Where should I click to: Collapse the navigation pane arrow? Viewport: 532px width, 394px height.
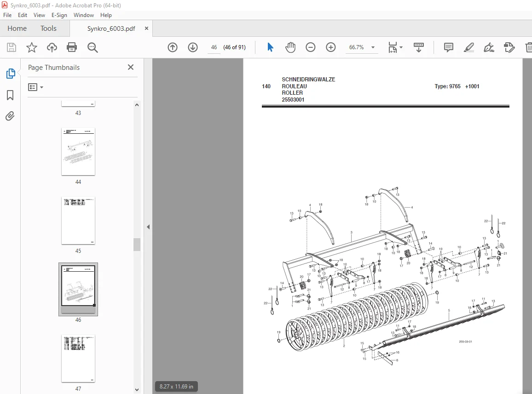tap(148, 227)
